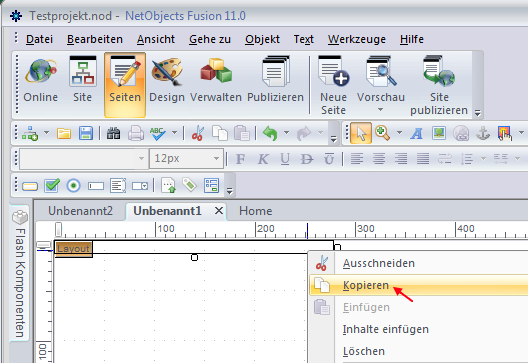
Task: Close the Unbenannt1 tab
Action: 219,211
